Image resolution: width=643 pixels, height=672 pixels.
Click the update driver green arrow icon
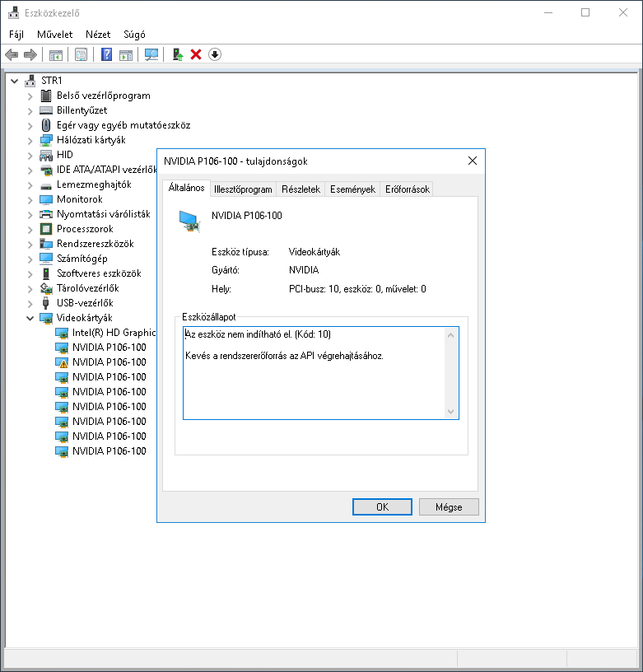[x=177, y=55]
